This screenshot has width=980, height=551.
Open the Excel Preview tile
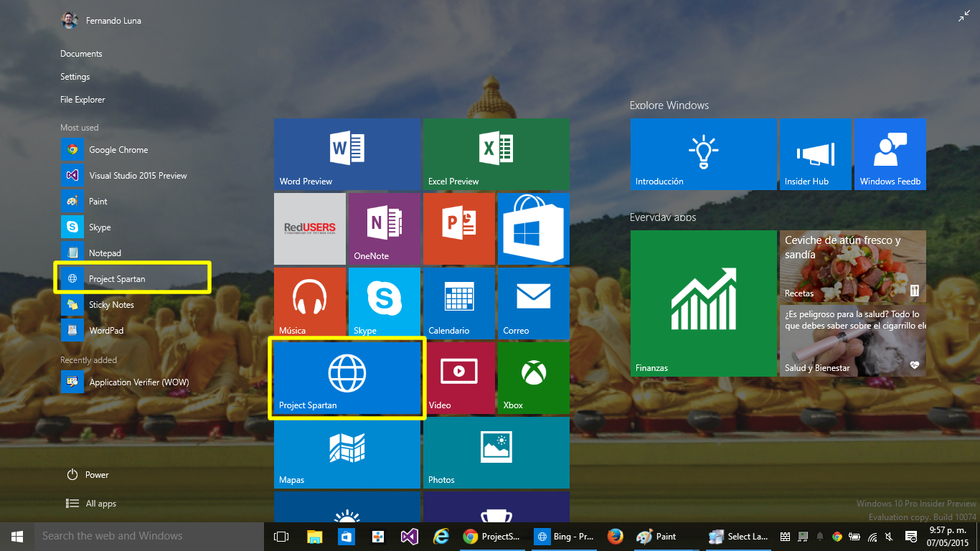tap(496, 154)
